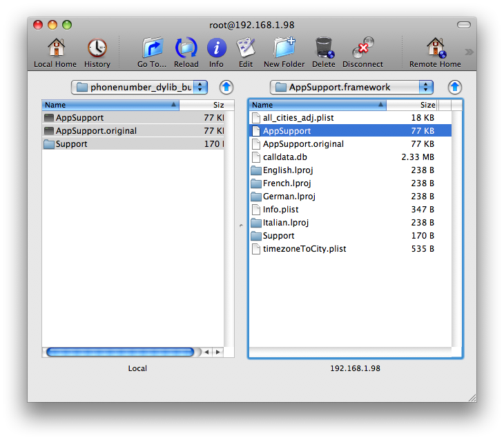Click the Go To folder icon
504x440 pixels.
152,48
